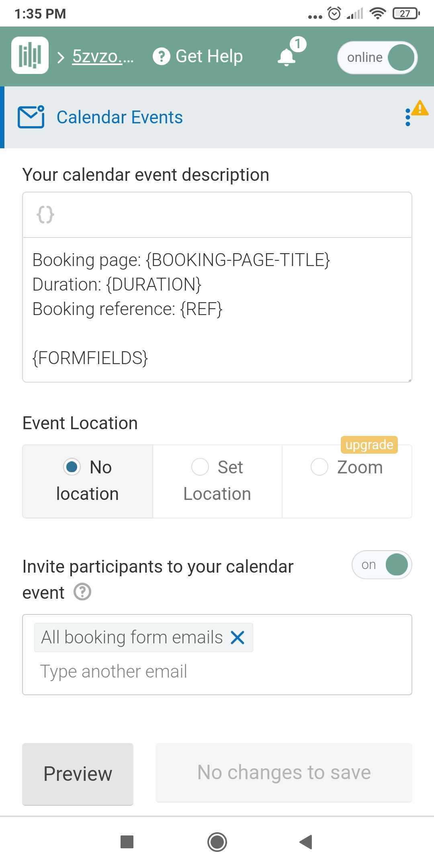This screenshot has height=868, width=434.
Task: Open the app logo home icon
Action: point(30,55)
